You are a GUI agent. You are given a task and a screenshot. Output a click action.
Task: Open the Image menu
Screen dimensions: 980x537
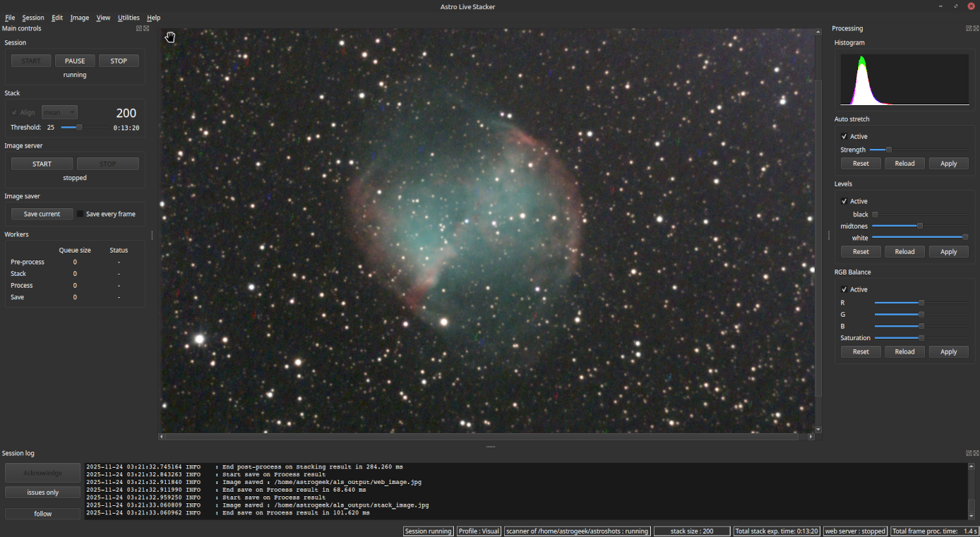78,18
